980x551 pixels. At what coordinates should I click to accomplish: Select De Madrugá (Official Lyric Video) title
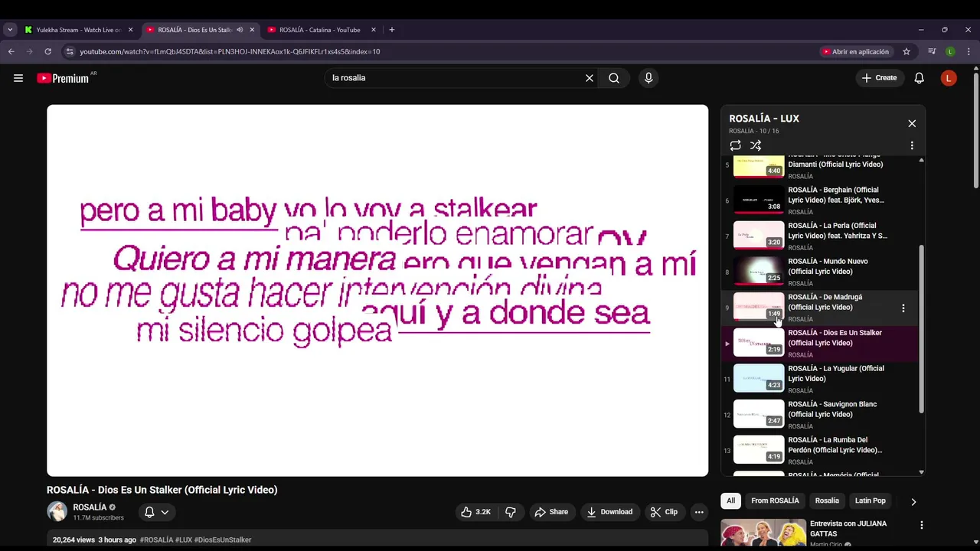coord(825,302)
